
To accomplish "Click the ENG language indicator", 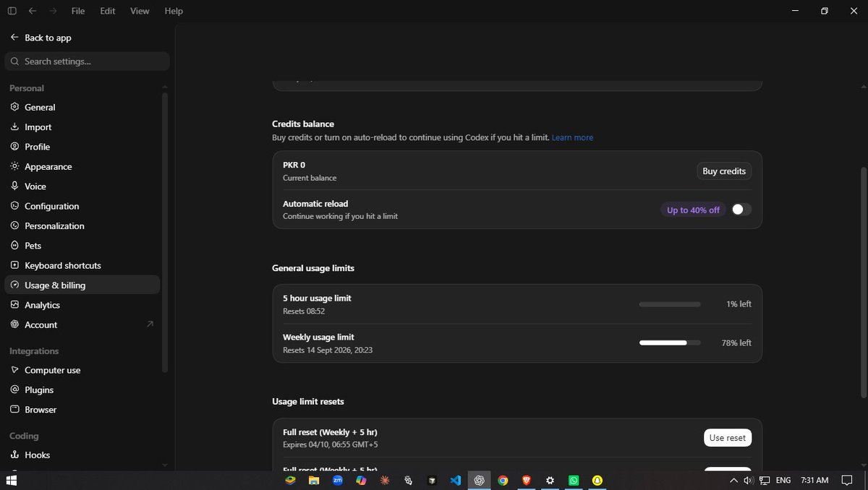I will tap(783, 480).
